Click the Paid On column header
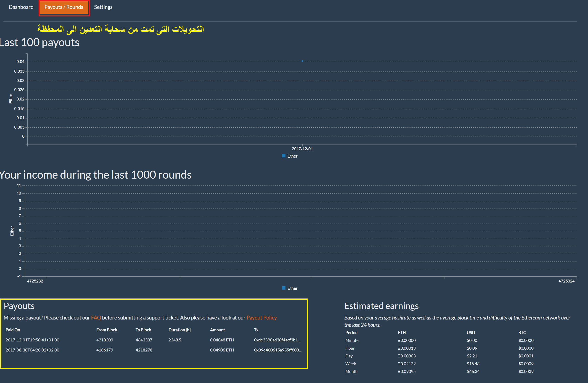This screenshot has width=588, height=383. (x=13, y=330)
